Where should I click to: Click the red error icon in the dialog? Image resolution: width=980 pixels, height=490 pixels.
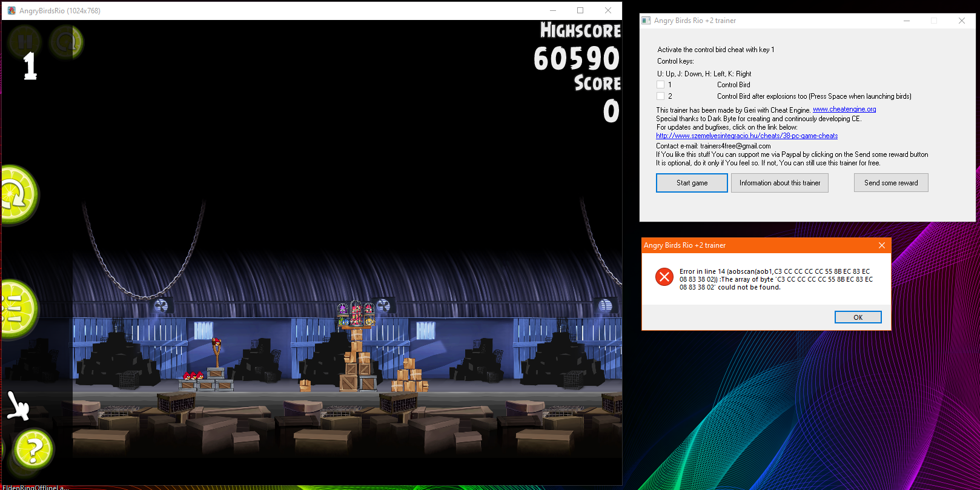[x=664, y=277]
